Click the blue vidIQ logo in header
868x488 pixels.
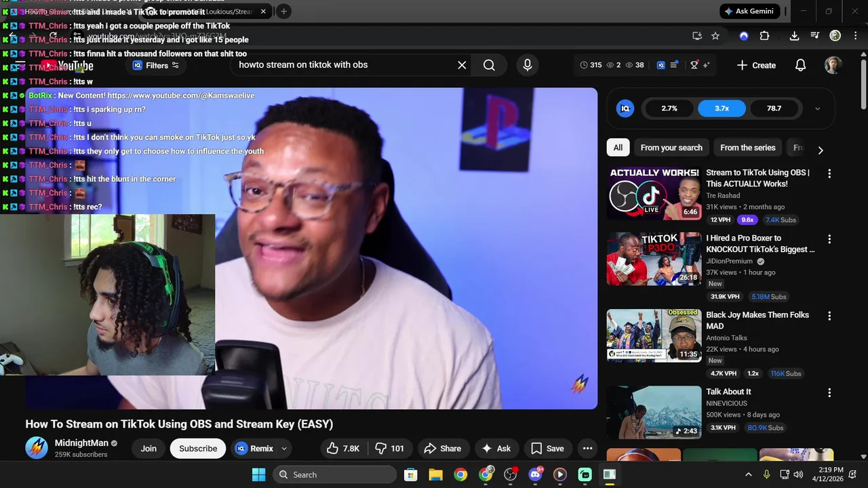click(661, 65)
